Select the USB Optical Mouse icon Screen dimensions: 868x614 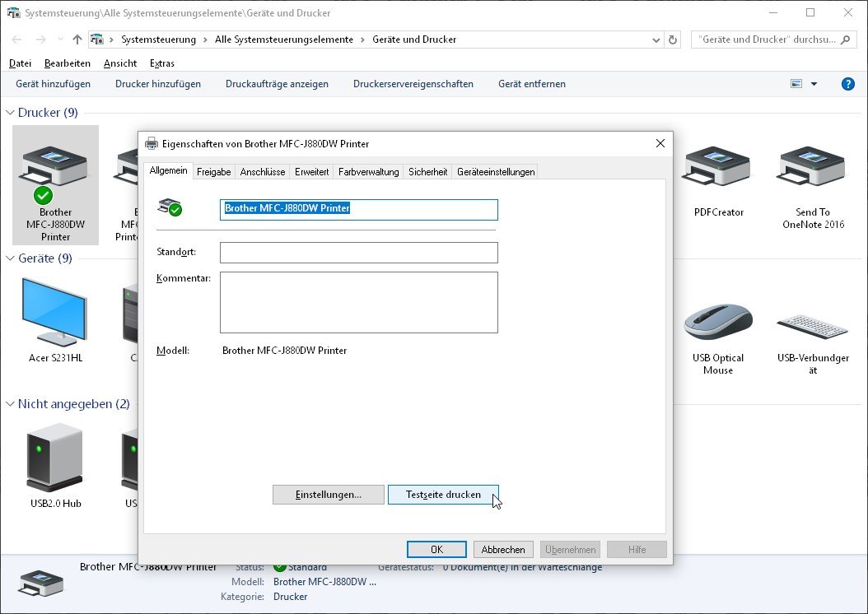point(717,321)
